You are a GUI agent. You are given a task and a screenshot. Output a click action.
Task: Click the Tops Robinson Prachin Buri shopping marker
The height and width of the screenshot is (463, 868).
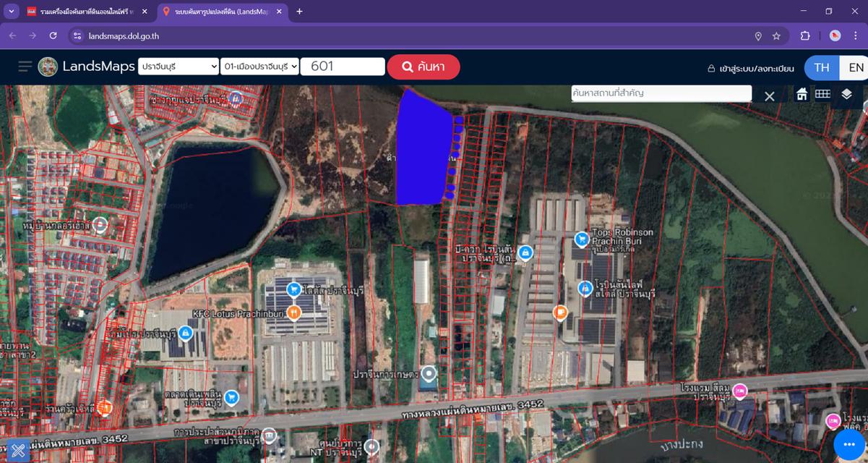[x=581, y=239]
